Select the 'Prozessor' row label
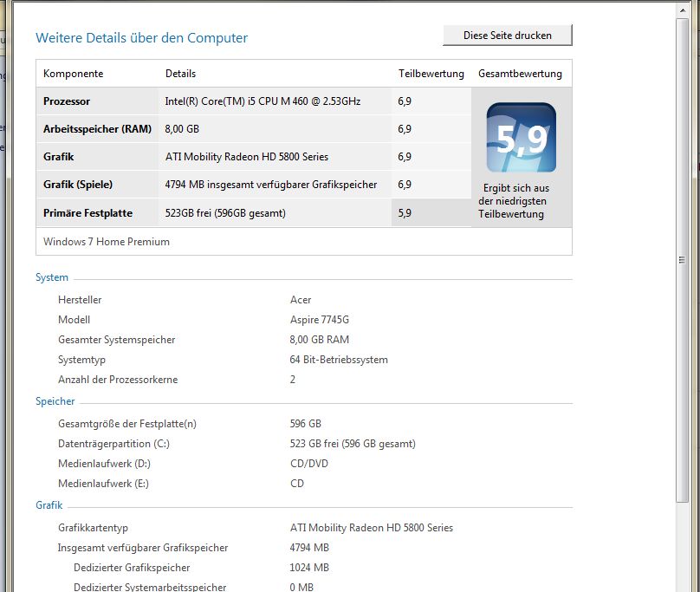Screen dimensions: 700x592 point(67,101)
